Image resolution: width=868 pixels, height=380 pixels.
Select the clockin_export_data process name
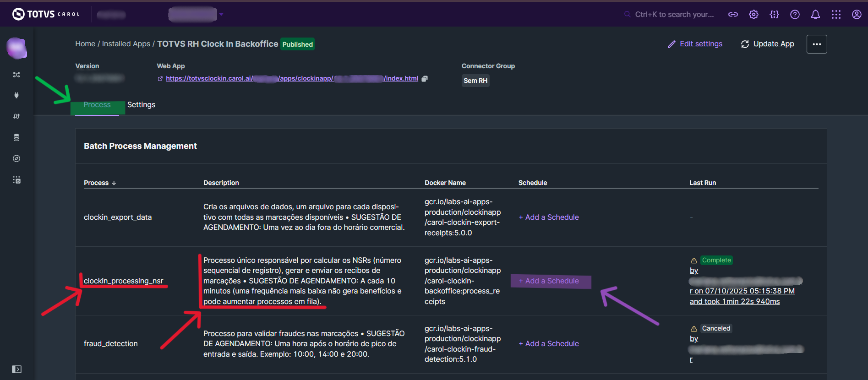[x=118, y=217]
